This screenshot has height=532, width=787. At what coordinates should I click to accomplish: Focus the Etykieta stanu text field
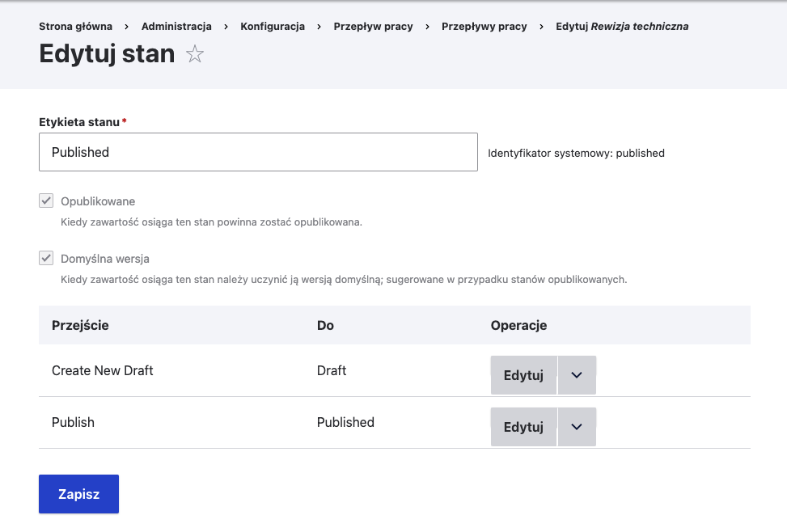click(258, 152)
